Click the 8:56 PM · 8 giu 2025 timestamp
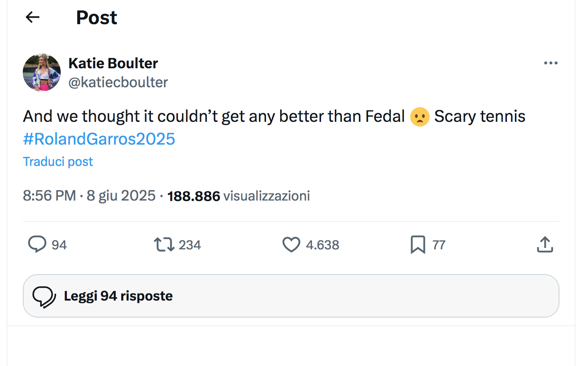Image resolution: width=588 pixels, height=366 pixels. 89,196
